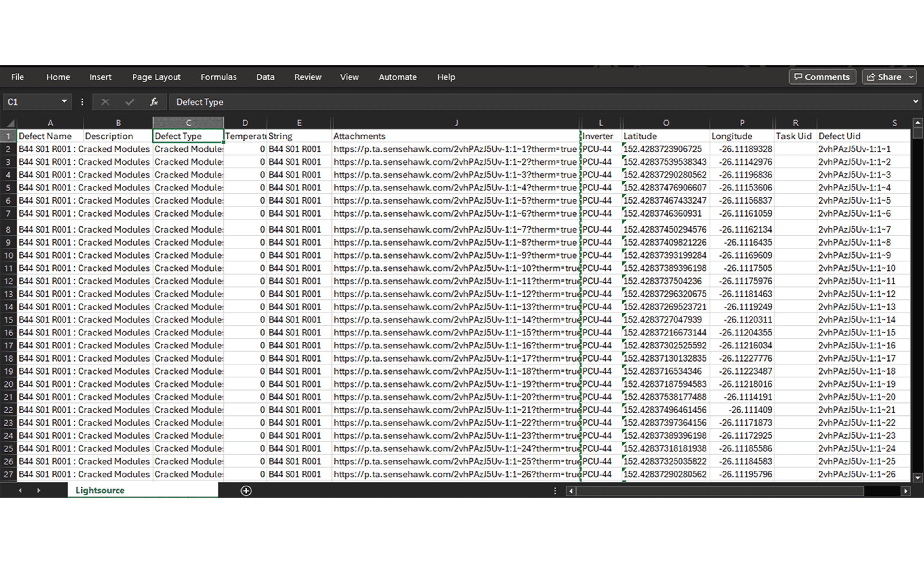Viewport: 924px width, 563px height.
Task: Open the Automate tab
Action: 398,77
